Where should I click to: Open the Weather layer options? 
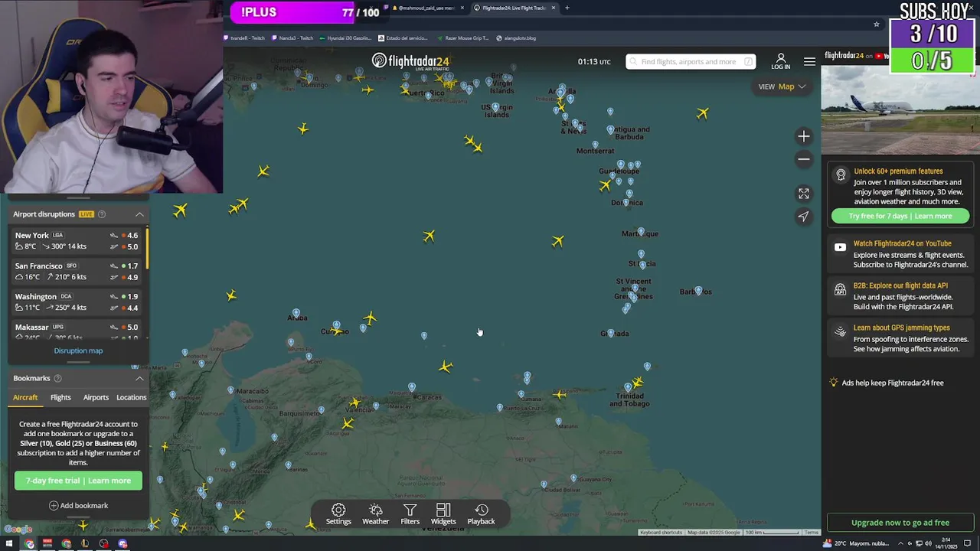375,514
